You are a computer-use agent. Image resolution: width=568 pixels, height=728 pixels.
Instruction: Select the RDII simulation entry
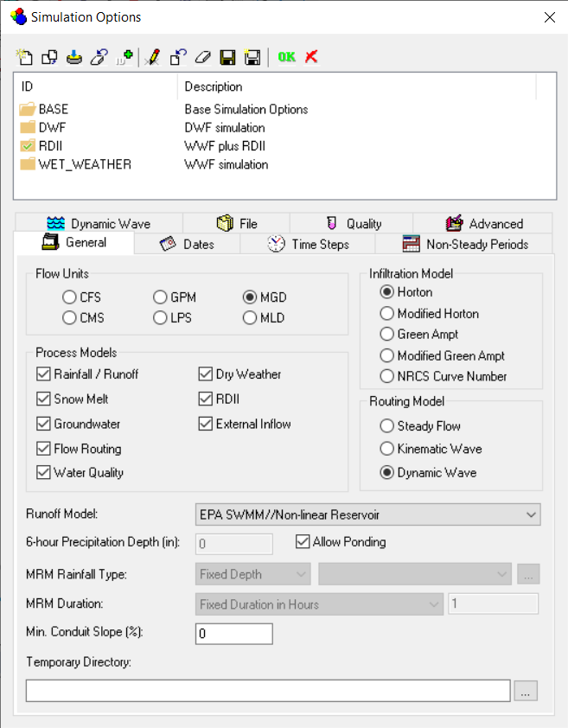coord(52,146)
